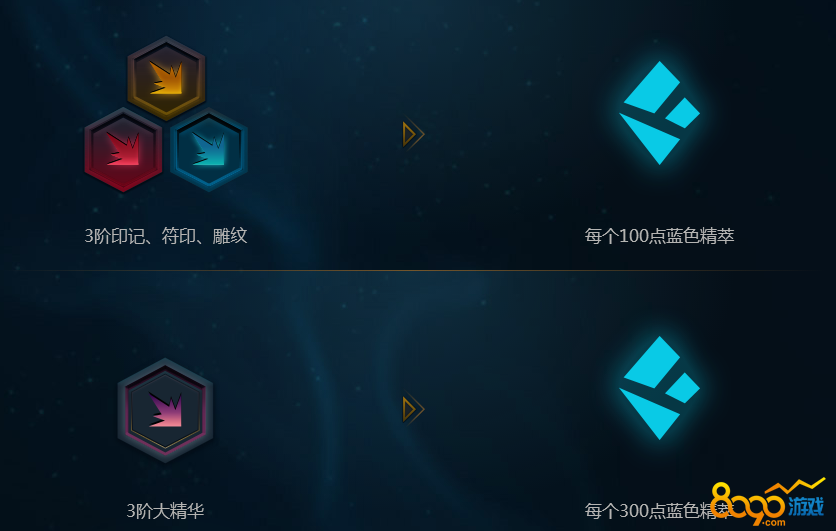
Task: Click the 每个100点蓝色精萃 text
Action: tap(660, 236)
